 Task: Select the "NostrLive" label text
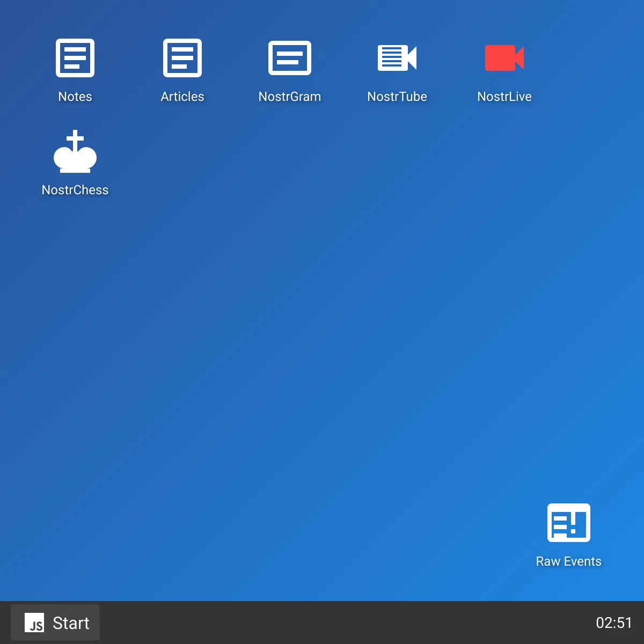pos(504,97)
